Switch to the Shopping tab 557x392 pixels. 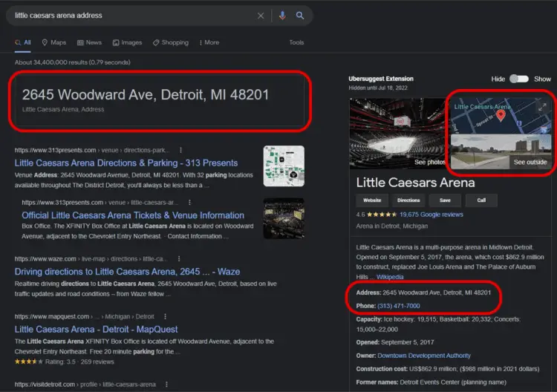[171, 42]
